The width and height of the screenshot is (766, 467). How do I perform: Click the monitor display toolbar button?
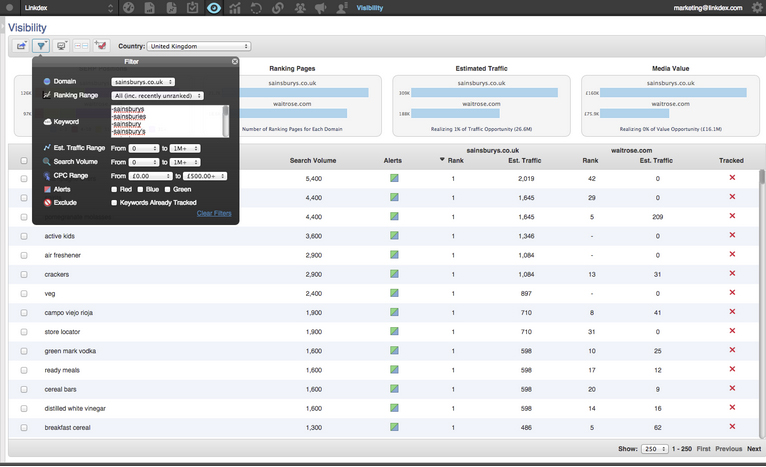(61, 46)
